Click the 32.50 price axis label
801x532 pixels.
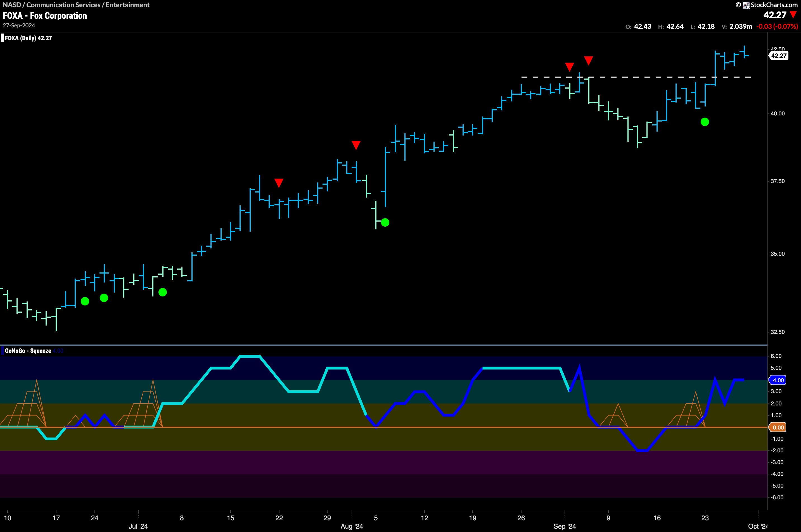(x=778, y=332)
